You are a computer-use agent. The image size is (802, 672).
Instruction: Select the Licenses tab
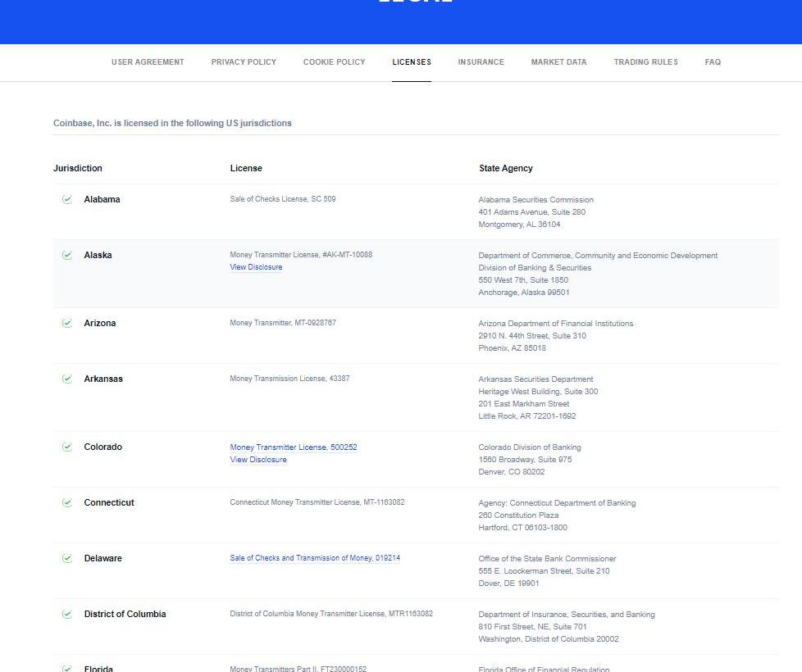point(412,62)
